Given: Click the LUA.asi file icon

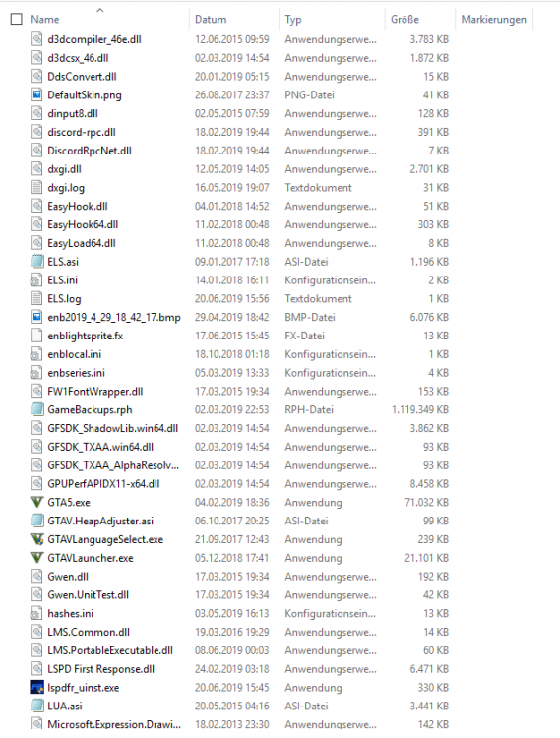Looking at the screenshot, I should [x=36, y=706].
